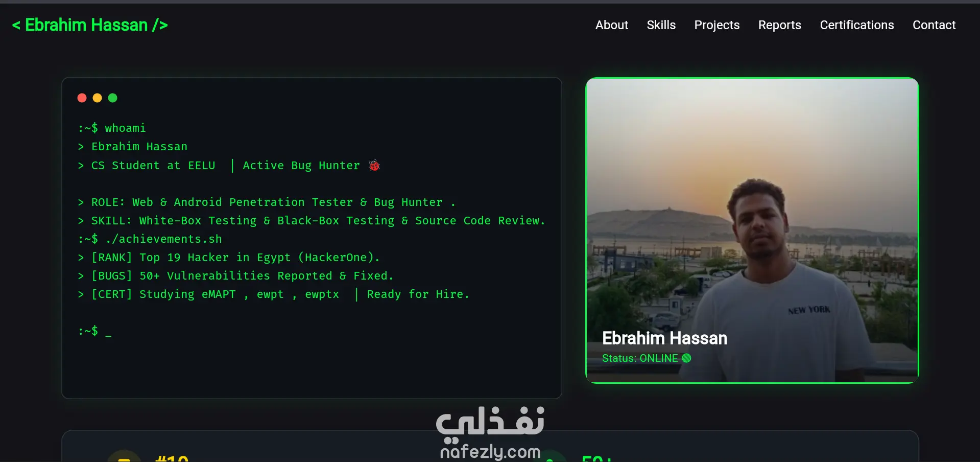Click the '[CERT] Studying eMAPT' line
The image size is (980, 462).
[x=273, y=294]
